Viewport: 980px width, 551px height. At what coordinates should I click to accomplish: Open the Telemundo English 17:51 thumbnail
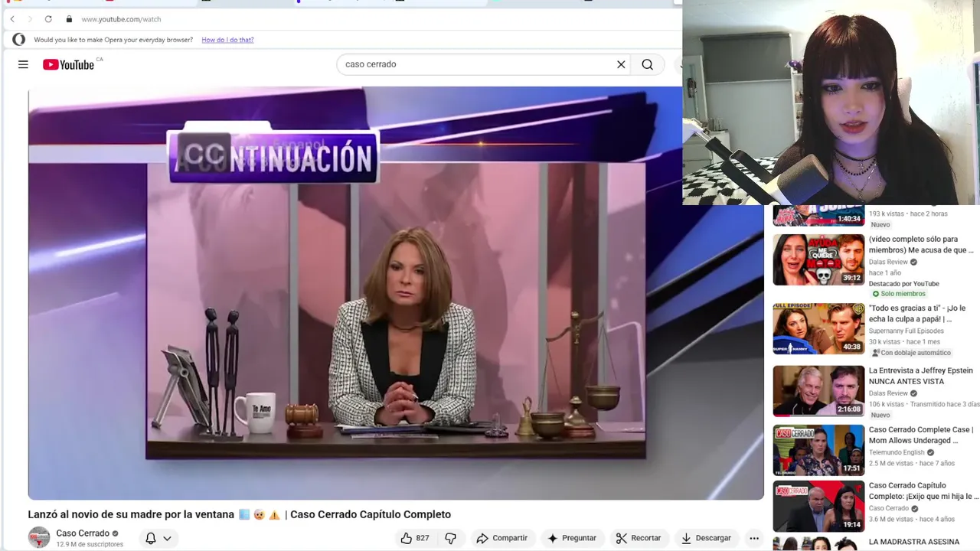pyautogui.click(x=818, y=450)
